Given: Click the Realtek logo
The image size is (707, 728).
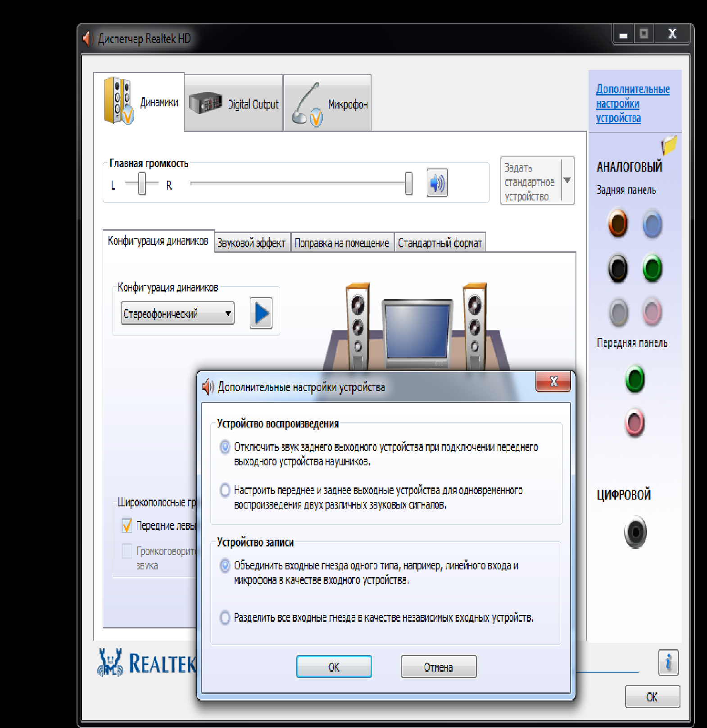Looking at the screenshot, I should point(147,663).
